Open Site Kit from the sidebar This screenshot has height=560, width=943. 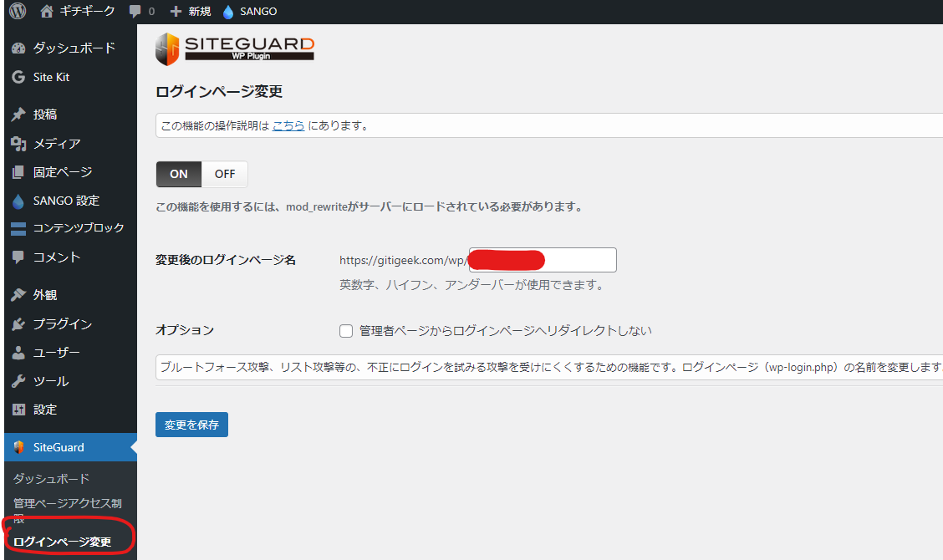point(51,77)
